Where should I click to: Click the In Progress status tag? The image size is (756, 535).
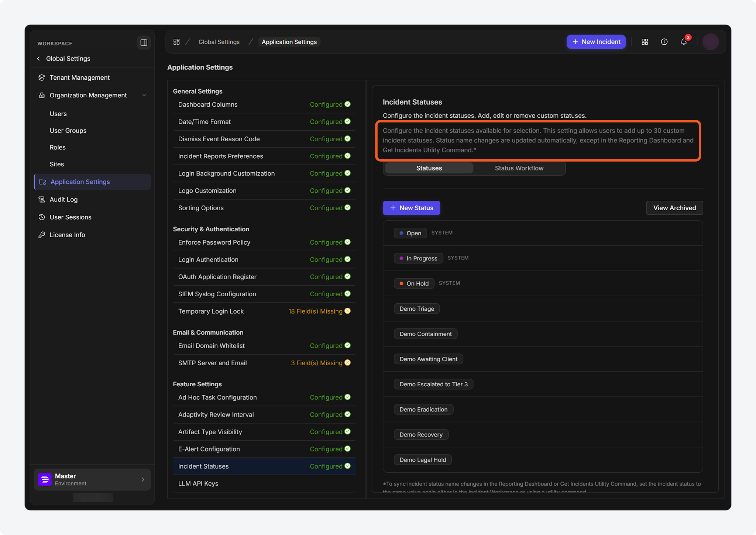pyautogui.click(x=418, y=258)
